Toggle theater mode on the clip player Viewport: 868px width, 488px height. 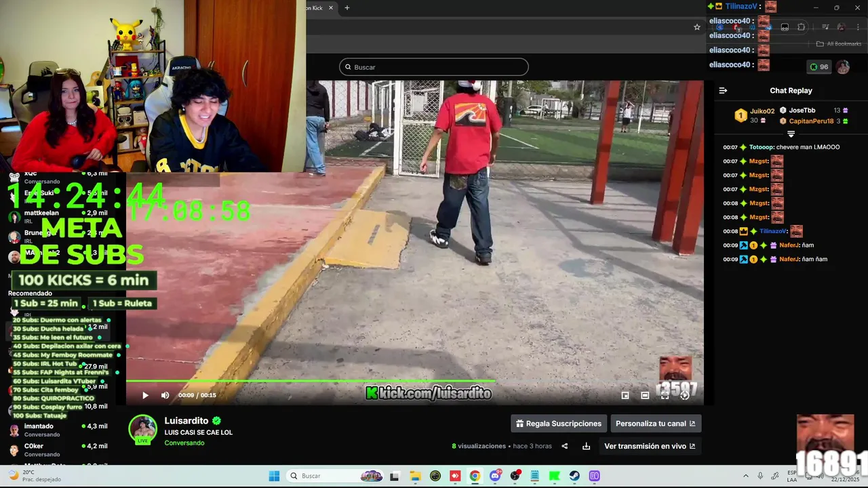(x=645, y=395)
